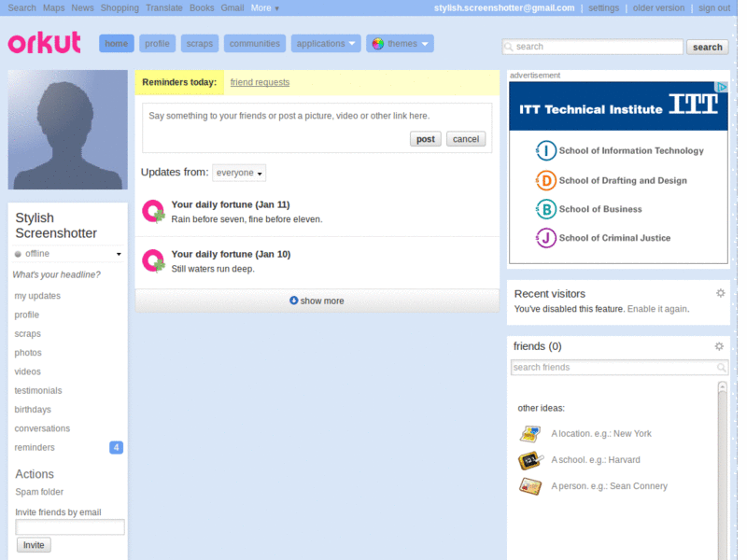Screen dimensions: 747x560
Task: Click the Search link in top bar
Action: tap(21, 8)
